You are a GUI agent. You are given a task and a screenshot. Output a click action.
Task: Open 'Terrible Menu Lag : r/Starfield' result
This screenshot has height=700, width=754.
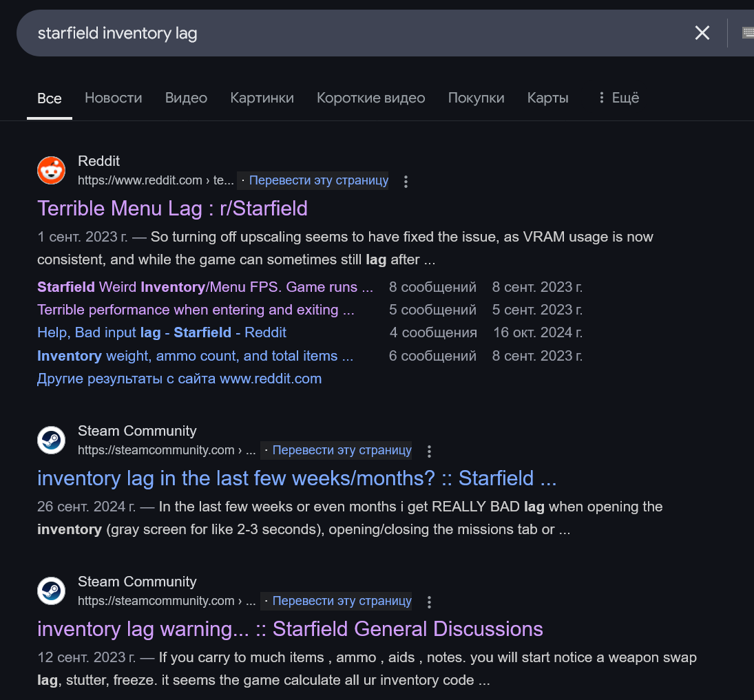pos(172,209)
